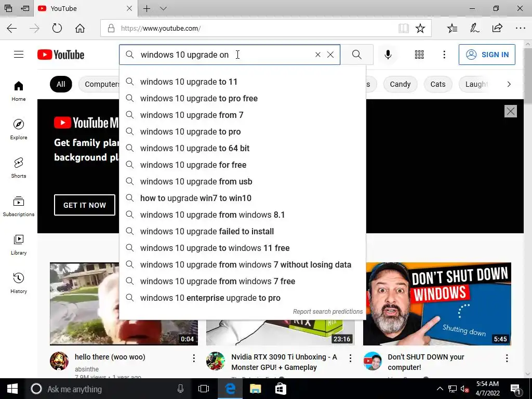Open Microsoft Store from the taskbar
This screenshot has height=399, width=532.
coord(281,389)
